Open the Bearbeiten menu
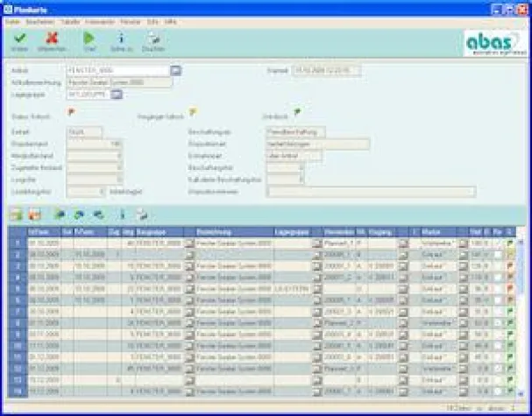 36,20
